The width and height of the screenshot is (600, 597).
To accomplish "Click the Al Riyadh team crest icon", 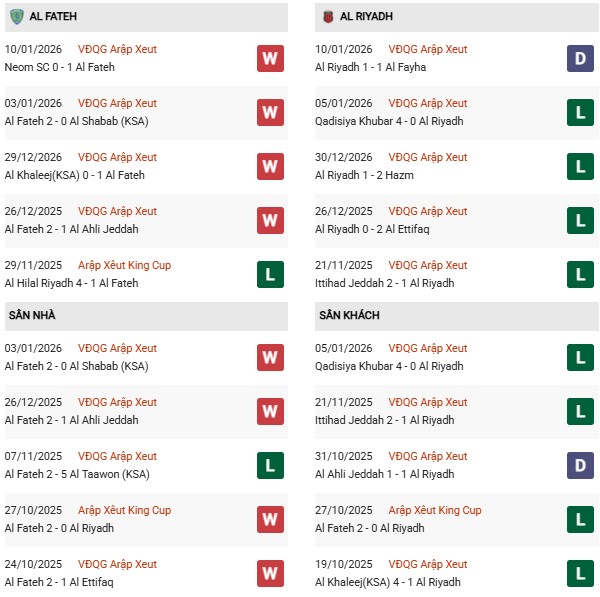I will coord(328,16).
